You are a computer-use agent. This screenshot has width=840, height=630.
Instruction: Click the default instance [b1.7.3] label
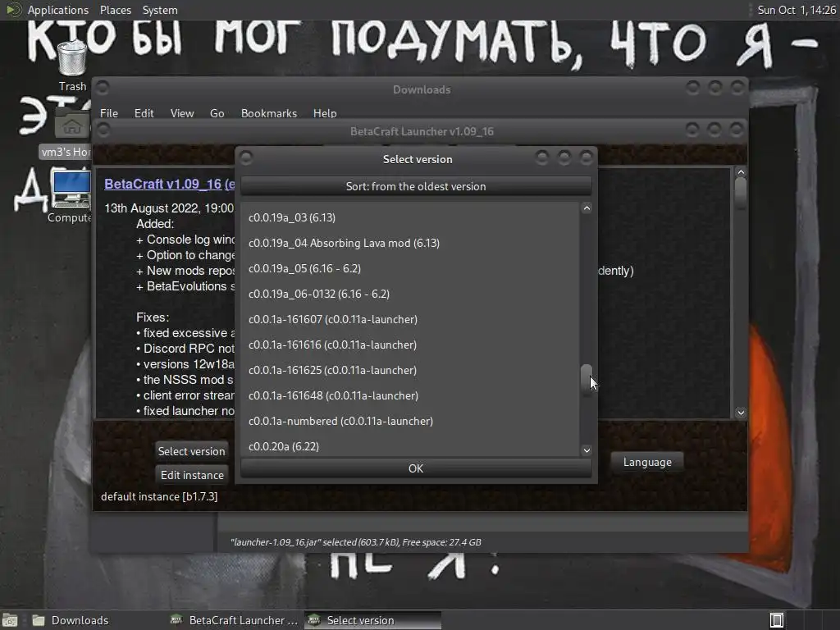[159, 496]
